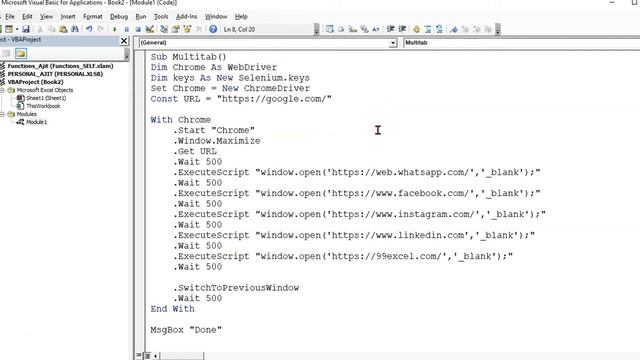The image size is (640, 360).
Task: Click List Properties/Methods icon in Edit toolbar
Action: pyautogui.click(x=329, y=29)
